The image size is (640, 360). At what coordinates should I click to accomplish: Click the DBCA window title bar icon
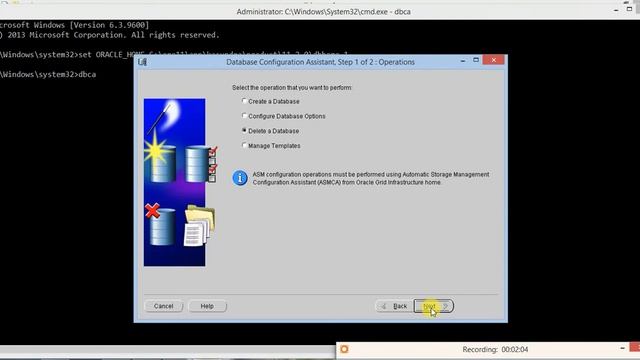coord(142,62)
